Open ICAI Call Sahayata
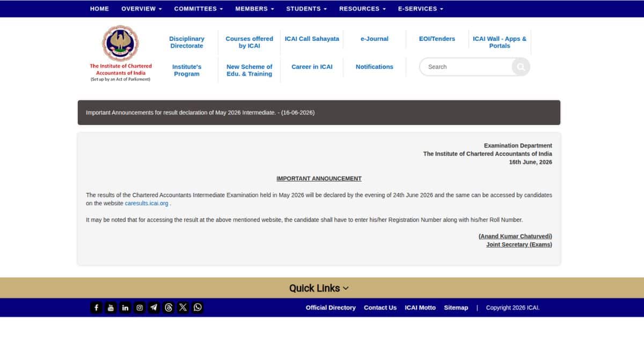Viewport: 644px width, 362px height. [x=312, y=39]
